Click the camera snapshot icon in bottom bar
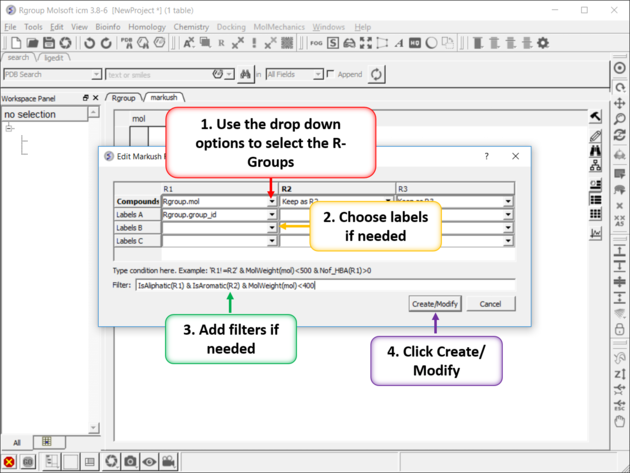The image size is (630, 473). click(130, 462)
